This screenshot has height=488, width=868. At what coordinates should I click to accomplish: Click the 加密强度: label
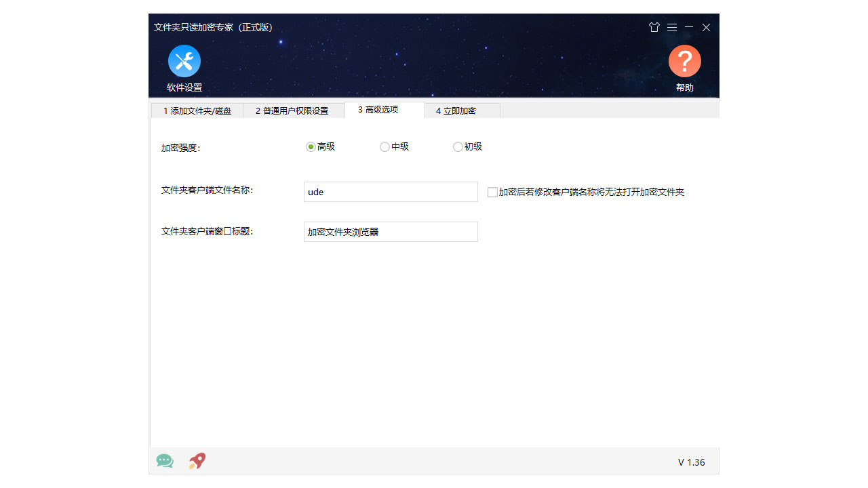(181, 148)
